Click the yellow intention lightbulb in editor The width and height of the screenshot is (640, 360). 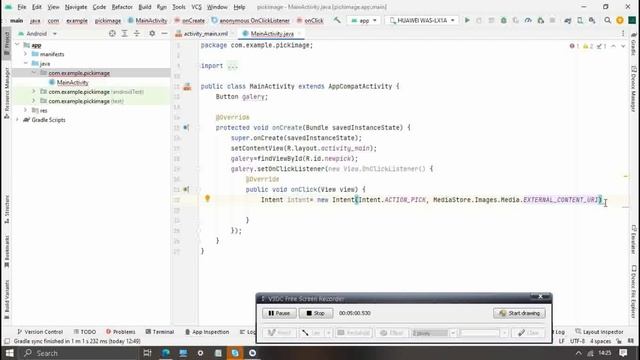(207, 199)
